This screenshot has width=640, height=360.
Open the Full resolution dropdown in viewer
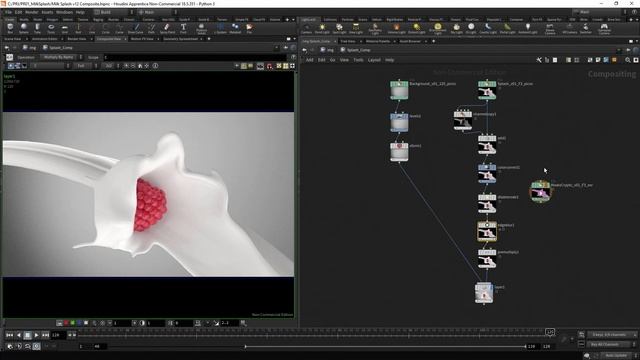(85, 66)
